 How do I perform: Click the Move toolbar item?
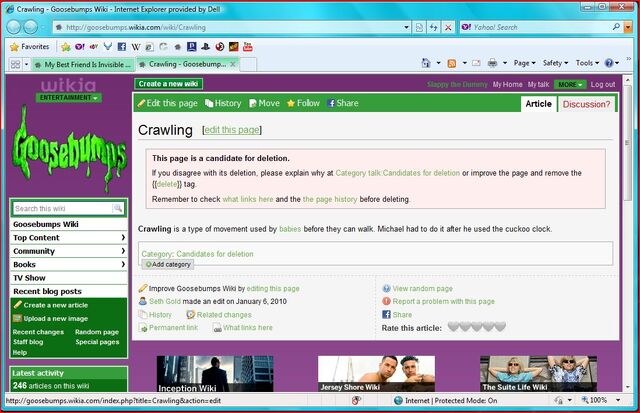pos(264,103)
